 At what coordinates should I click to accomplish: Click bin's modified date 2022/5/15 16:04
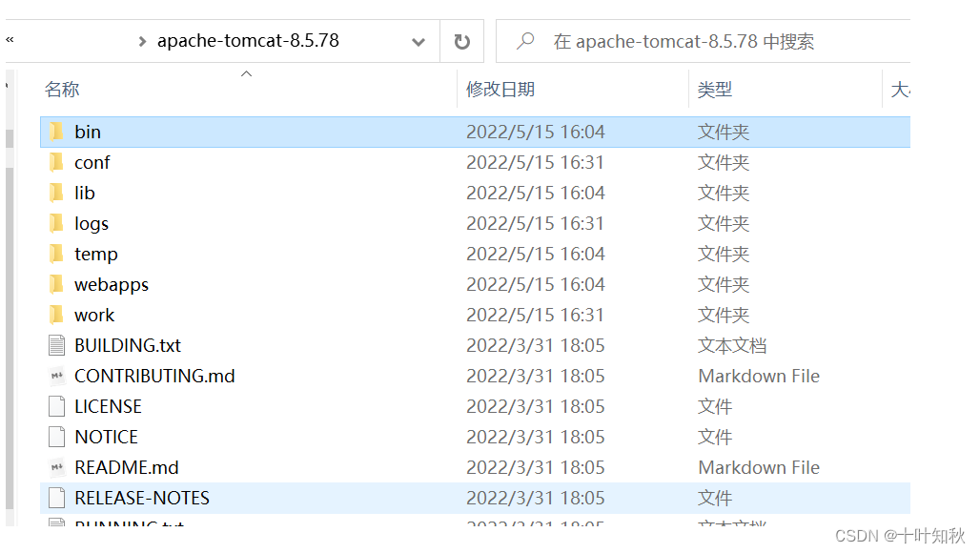pos(536,132)
